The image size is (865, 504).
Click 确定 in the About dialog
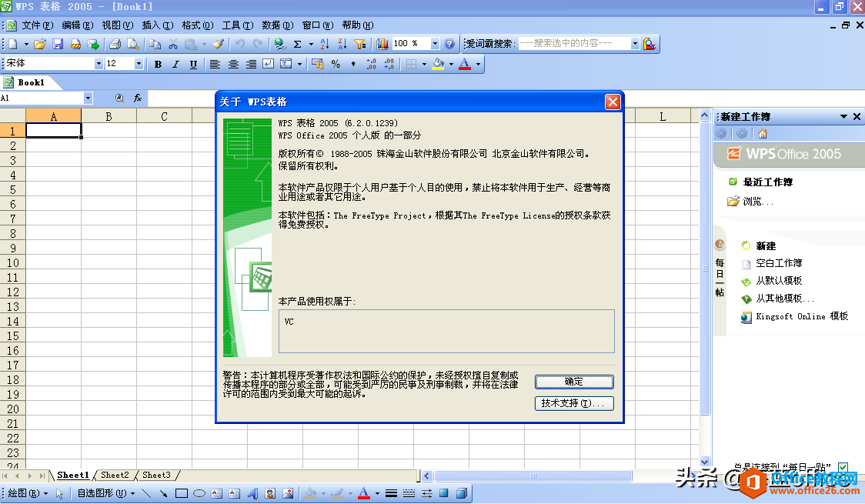tap(574, 382)
